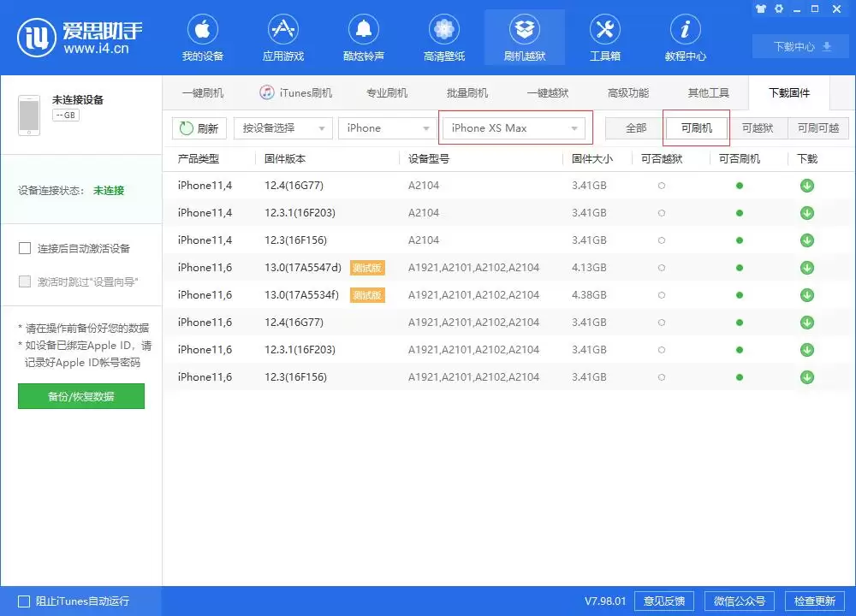Image resolution: width=856 pixels, height=616 pixels.
Task: Expand the iPhone device type dropdown
Action: click(387, 128)
